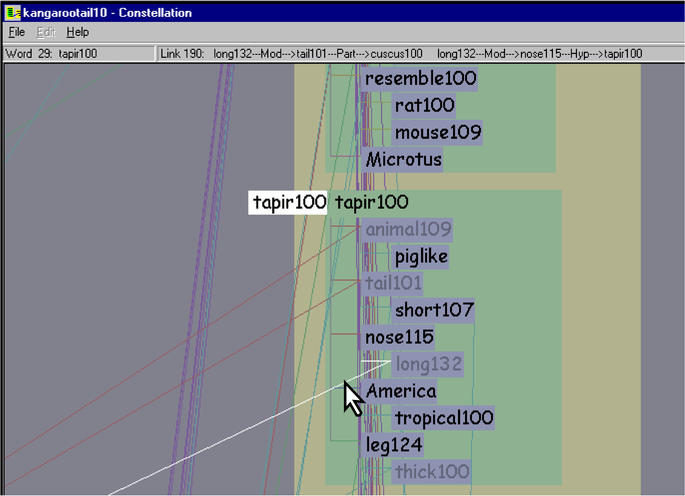Select the leg124 word node
Image resolution: width=685 pixels, height=496 pixels.
click(x=393, y=445)
